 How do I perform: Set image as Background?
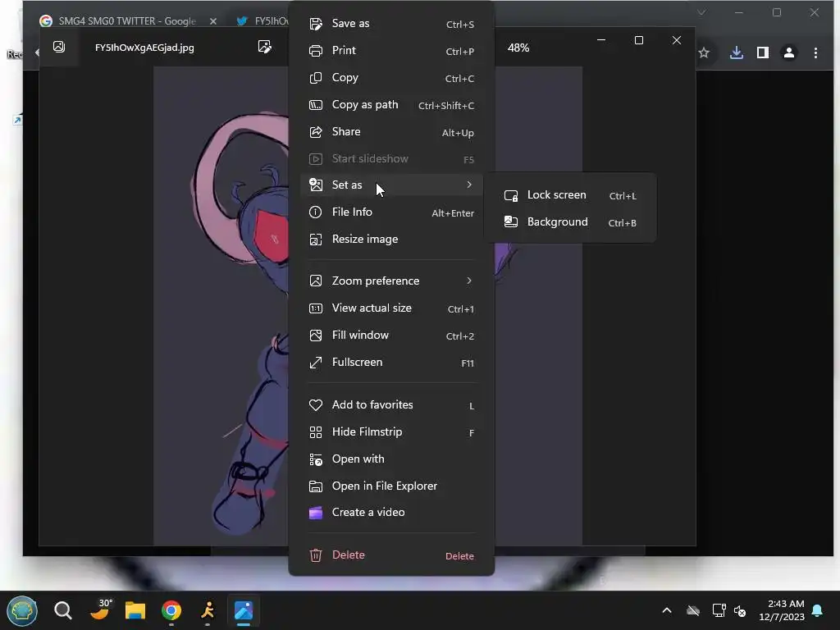[x=570, y=221]
